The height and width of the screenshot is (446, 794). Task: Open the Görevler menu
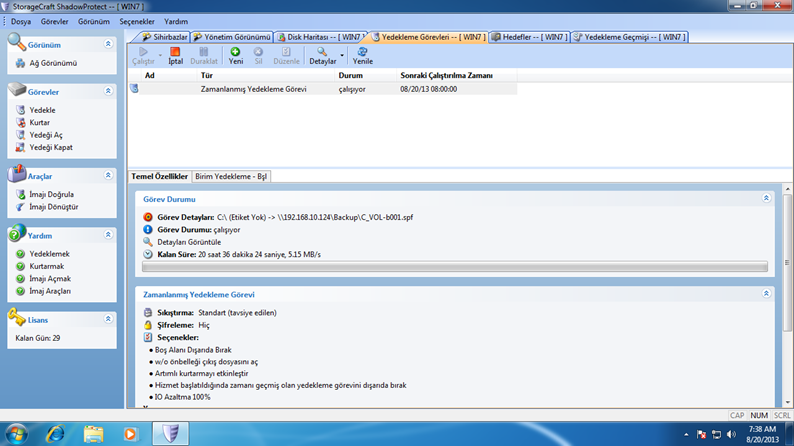54,22
